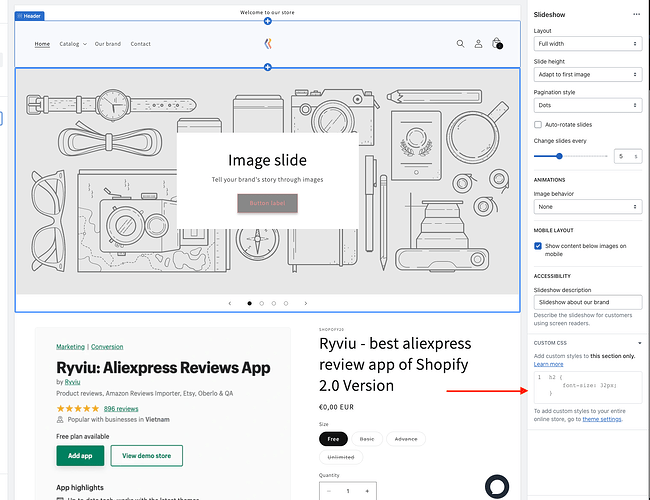
Task: Click the store logo in header
Action: click(x=267, y=44)
